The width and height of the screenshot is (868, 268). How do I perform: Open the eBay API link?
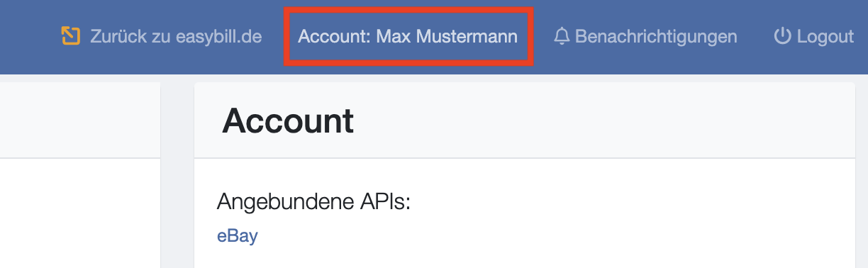pyautogui.click(x=237, y=235)
